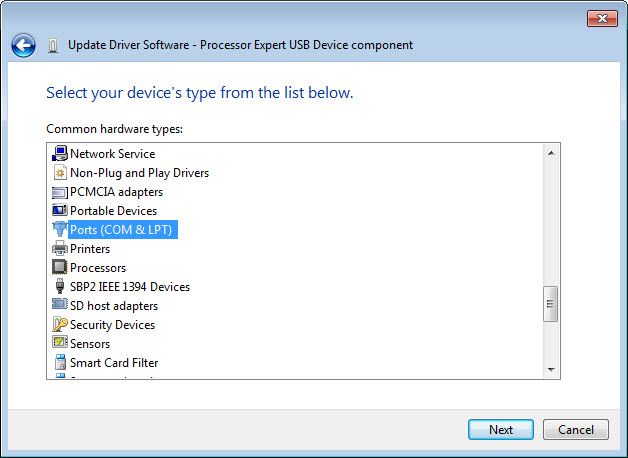Click the PCMCIA adapters card icon
This screenshot has width=628, height=458.
coord(60,193)
